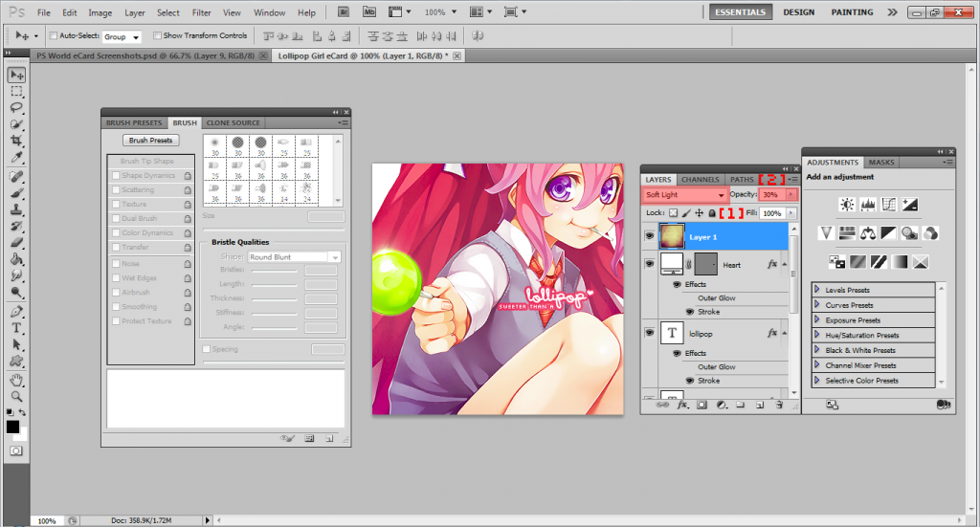
Task: Add a Levels adjustment
Action: pos(868,204)
